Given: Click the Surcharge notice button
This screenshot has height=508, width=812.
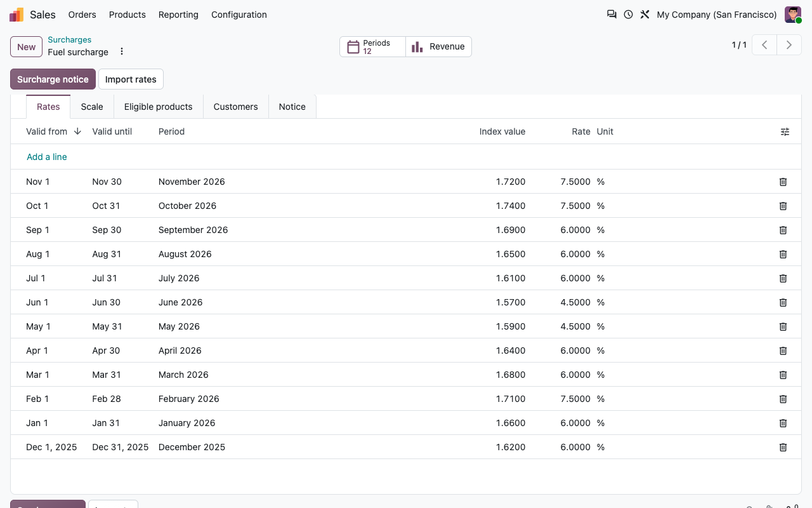Looking at the screenshot, I should click(53, 79).
